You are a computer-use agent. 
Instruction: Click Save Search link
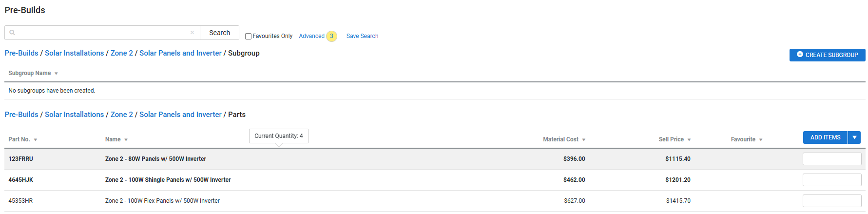(x=362, y=36)
